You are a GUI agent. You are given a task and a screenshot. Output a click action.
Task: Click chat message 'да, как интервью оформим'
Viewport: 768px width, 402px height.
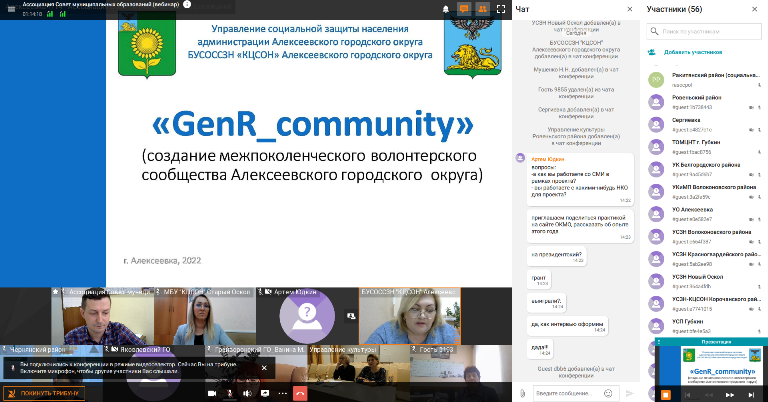[x=568, y=326]
